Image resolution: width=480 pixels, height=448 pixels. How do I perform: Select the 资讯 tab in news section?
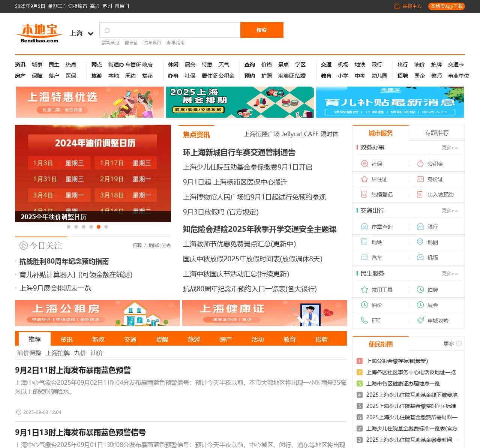tap(66, 339)
